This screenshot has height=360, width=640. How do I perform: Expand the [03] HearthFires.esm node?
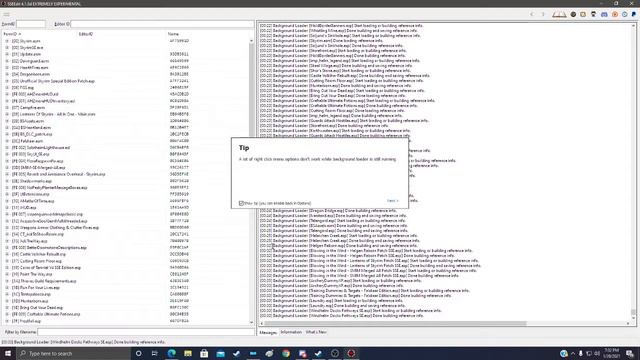click(x=7, y=68)
